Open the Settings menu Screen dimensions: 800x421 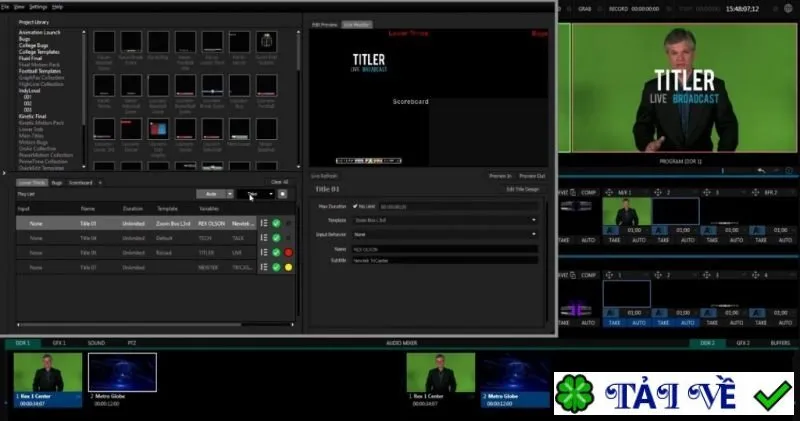[38, 7]
